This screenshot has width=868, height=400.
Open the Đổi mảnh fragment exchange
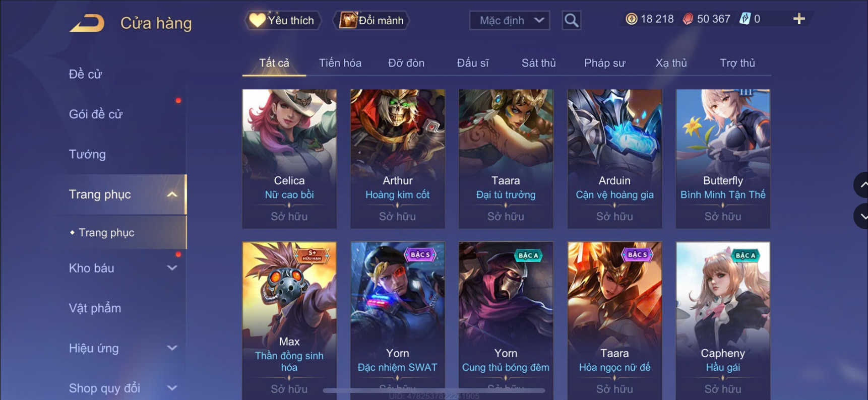pos(371,20)
